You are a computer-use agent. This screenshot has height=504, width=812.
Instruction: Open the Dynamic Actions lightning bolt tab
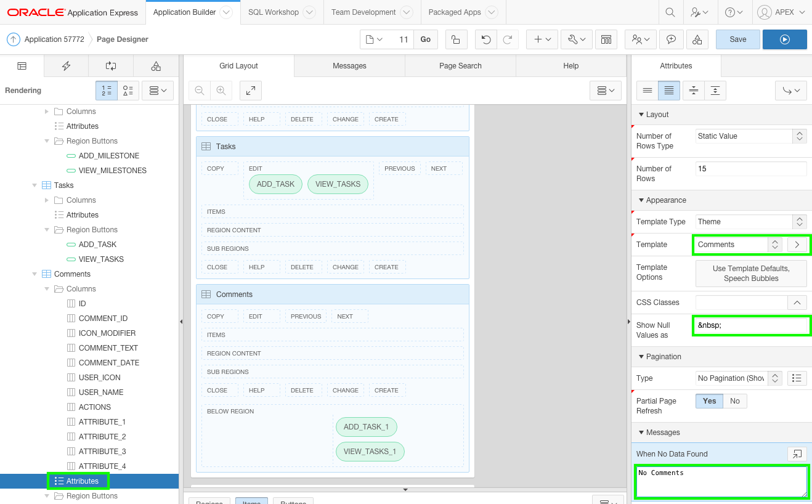(66, 66)
